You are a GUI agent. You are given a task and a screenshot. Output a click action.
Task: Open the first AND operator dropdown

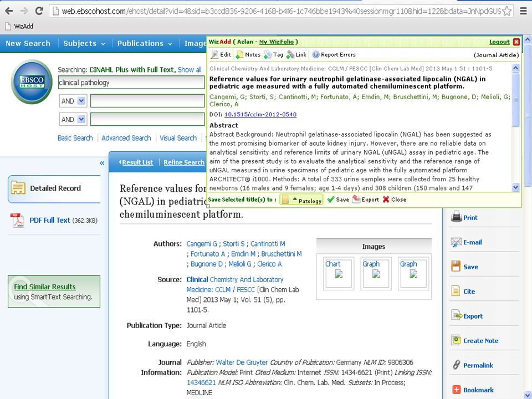coord(73,101)
